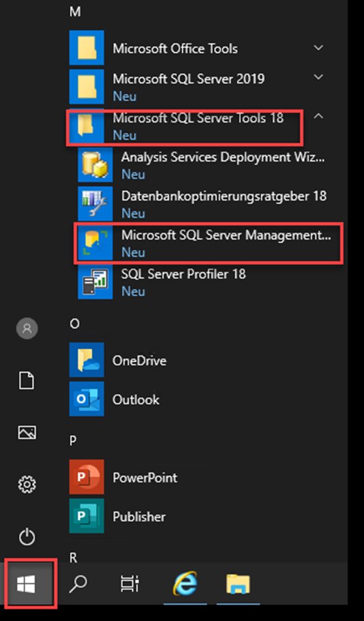Expand Microsoft Office Tools with its chevron
364x621 pixels.
(x=318, y=48)
